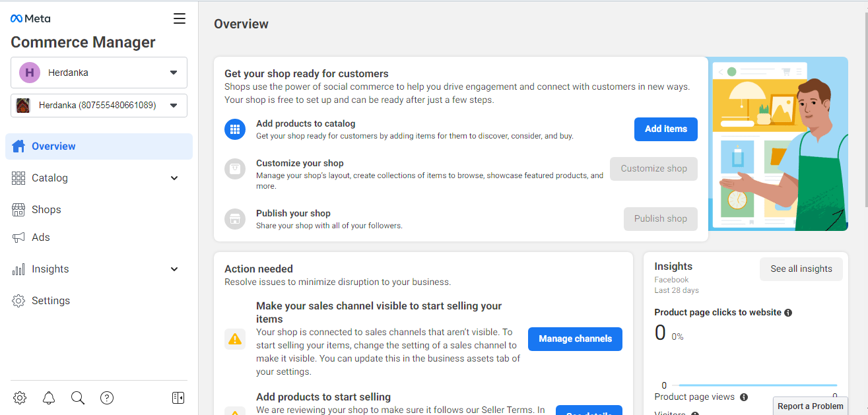Expand the Catalog menu chevron
The width and height of the screenshot is (868, 415).
click(174, 178)
